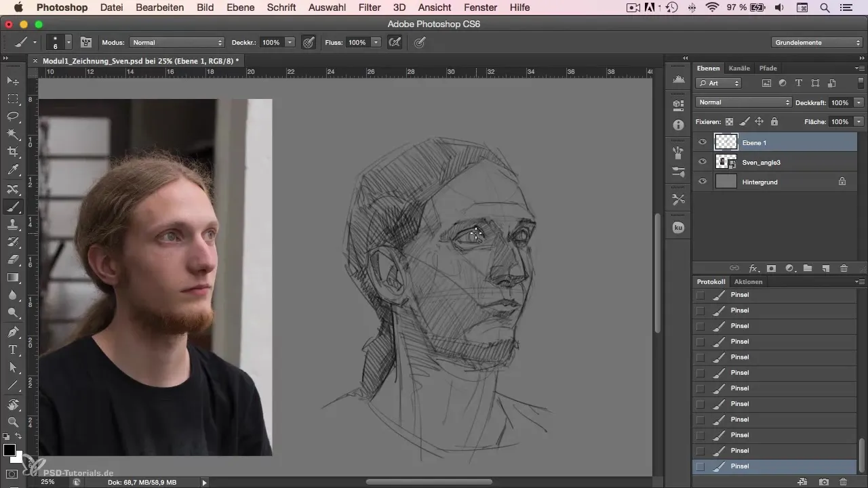Screen dimensions: 868x488
Task: Toggle visibility of the Hintergrund layer
Action: tap(703, 182)
